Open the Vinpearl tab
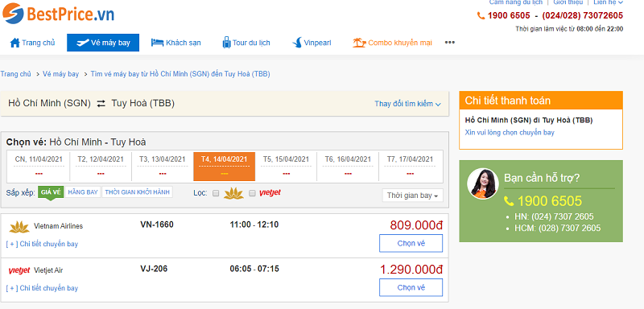Viewport: 644px width, 309px height. (312, 43)
